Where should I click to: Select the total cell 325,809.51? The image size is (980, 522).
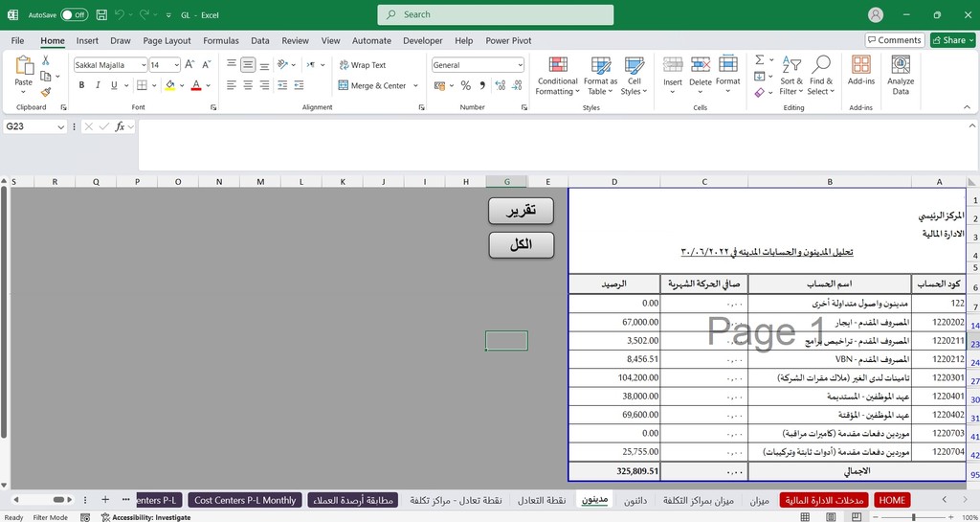pos(614,471)
